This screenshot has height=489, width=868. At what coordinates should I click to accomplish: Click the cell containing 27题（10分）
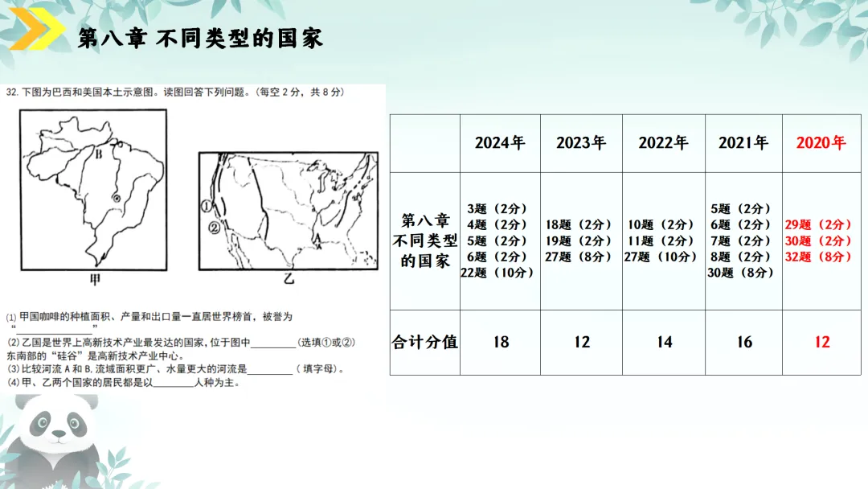[662, 258]
